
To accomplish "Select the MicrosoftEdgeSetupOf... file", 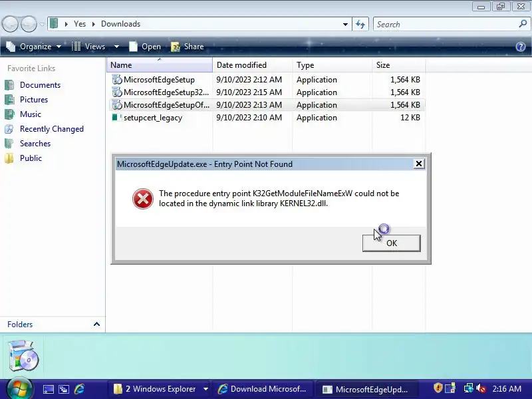I will (x=166, y=105).
